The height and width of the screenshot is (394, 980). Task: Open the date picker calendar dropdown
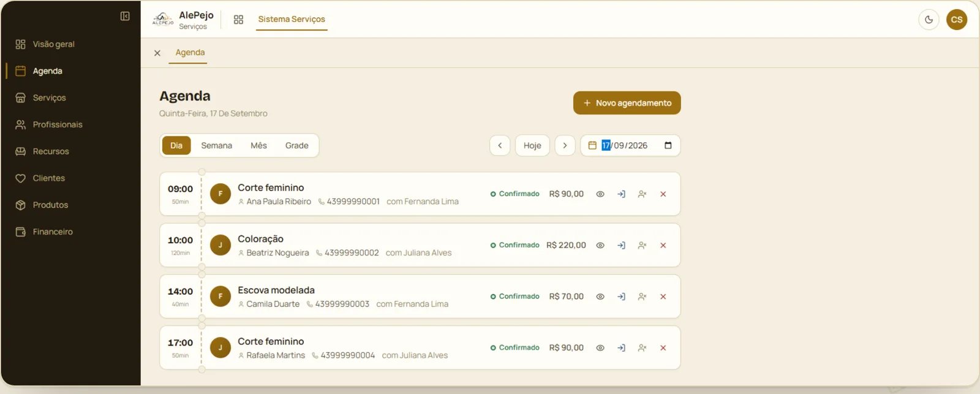coord(668,145)
